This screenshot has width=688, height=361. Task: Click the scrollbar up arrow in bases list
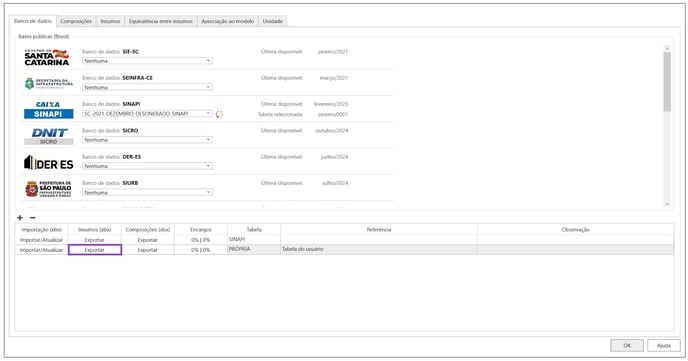point(667,48)
